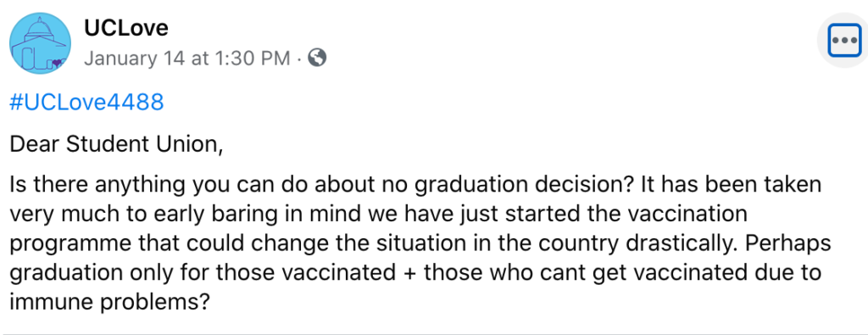Click the phrase 'immune problems?' at the end

pos(109,303)
